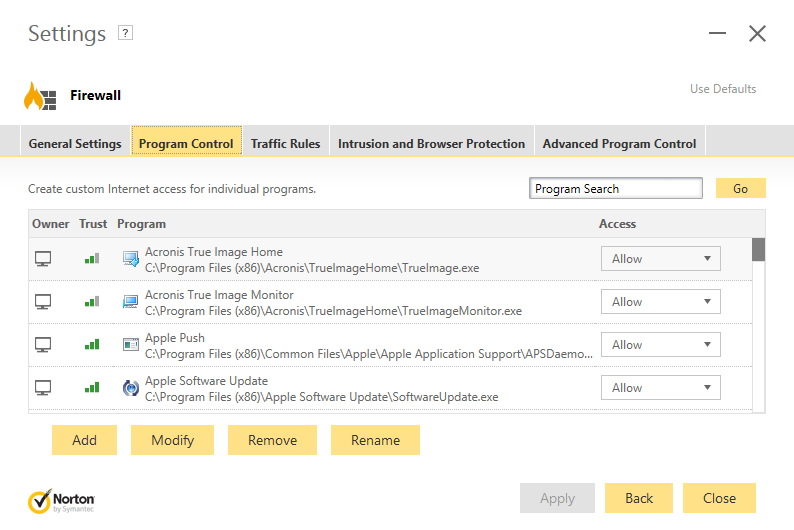This screenshot has height=530, width=794.
Task: Click the Program Search input field
Action: (x=616, y=189)
